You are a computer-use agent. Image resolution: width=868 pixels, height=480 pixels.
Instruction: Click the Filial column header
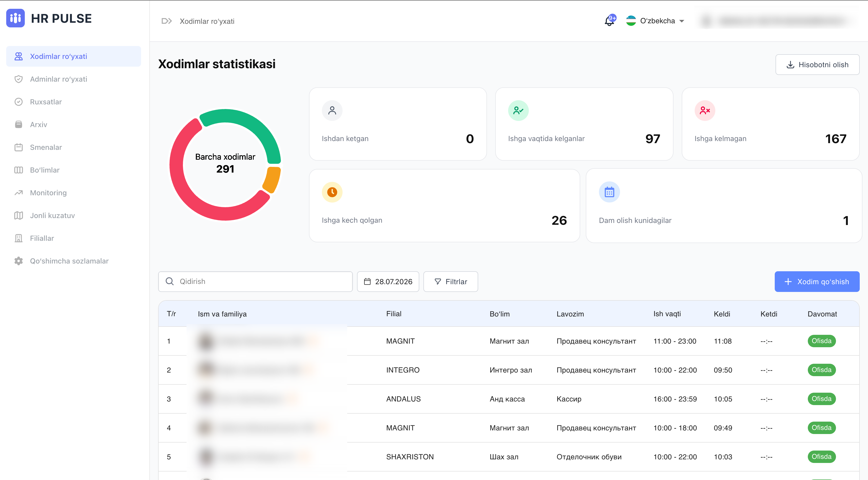393,314
